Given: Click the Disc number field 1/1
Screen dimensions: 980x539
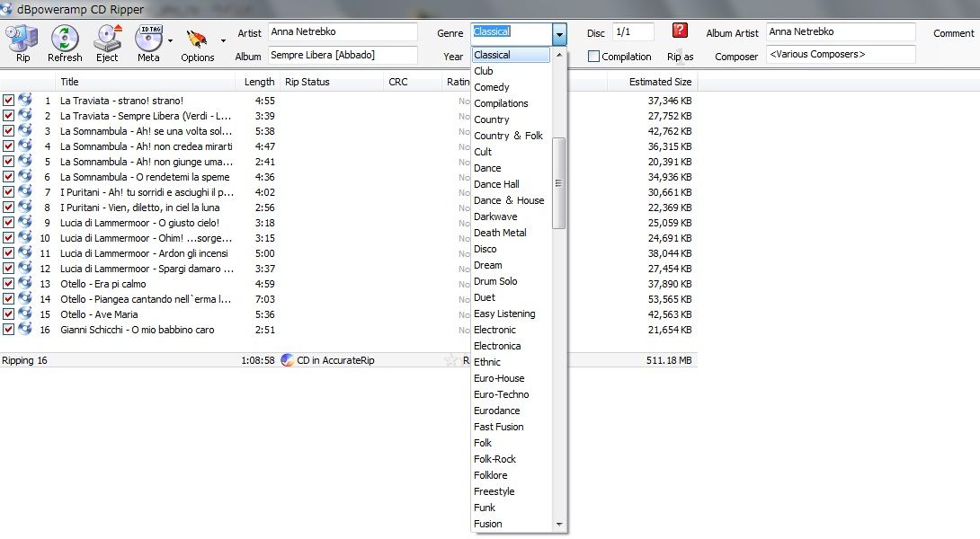Looking at the screenshot, I should click(x=633, y=31).
